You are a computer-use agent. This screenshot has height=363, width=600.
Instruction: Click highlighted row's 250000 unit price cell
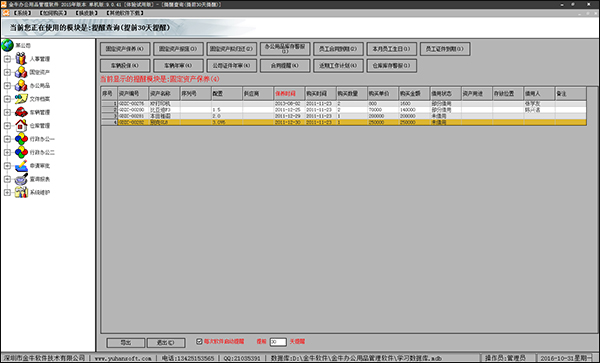pyautogui.click(x=383, y=122)
